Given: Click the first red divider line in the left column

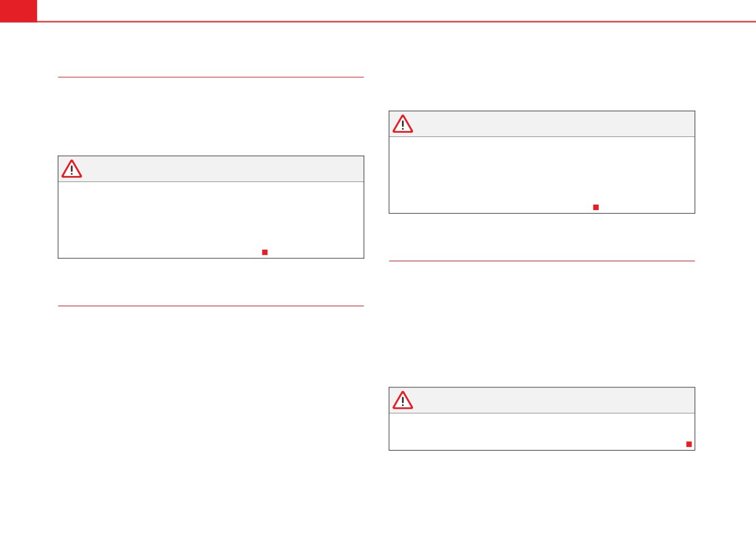Looking at the screenshot, I should tap(211, 77).
